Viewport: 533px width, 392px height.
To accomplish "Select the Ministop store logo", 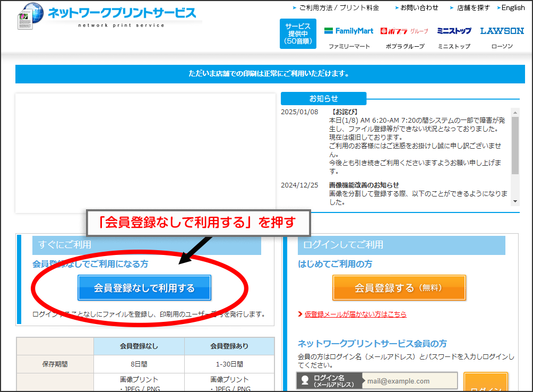I will (454, 31).
